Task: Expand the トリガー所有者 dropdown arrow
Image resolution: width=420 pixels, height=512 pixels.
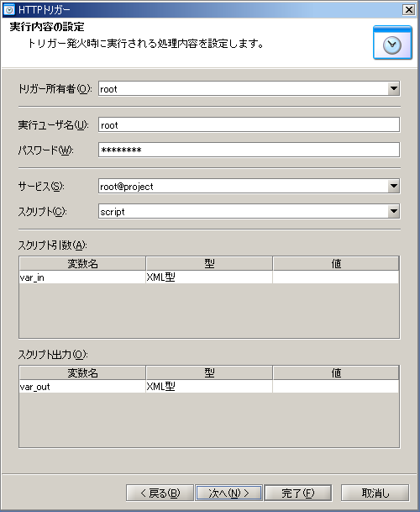Action: tap(394, 88)
